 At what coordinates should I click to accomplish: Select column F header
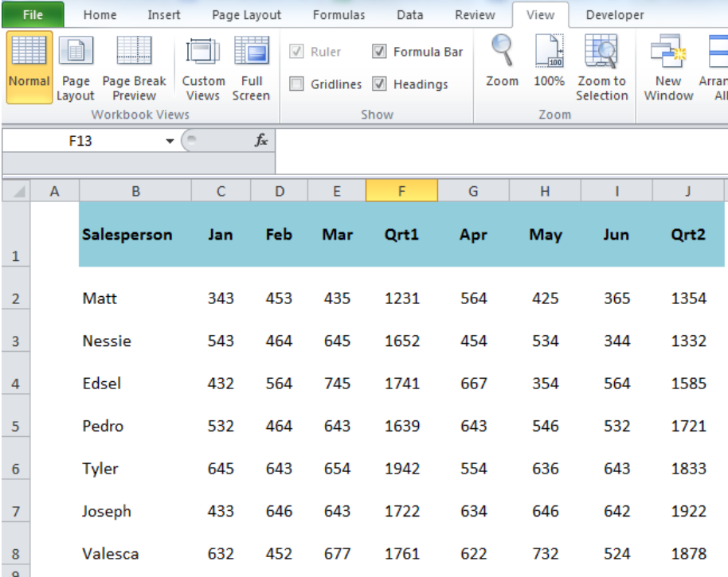tap(401, 191)
